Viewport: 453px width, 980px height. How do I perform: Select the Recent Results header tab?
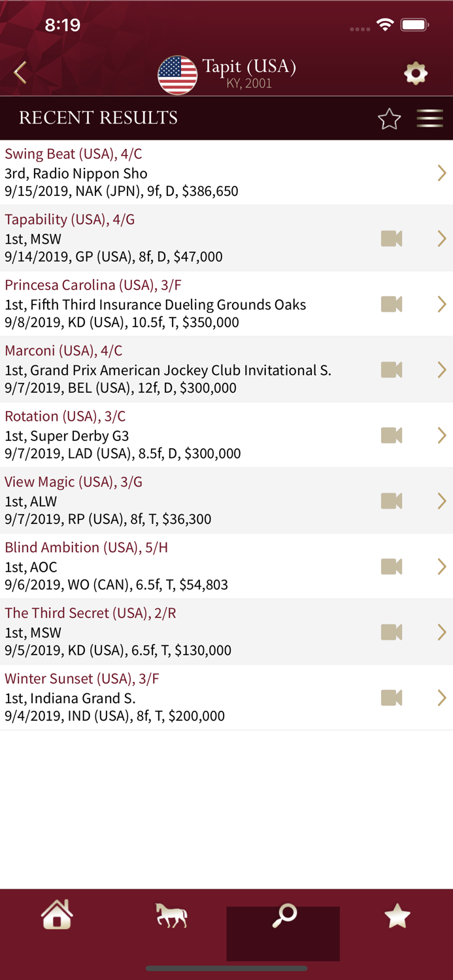click(97, 118)
